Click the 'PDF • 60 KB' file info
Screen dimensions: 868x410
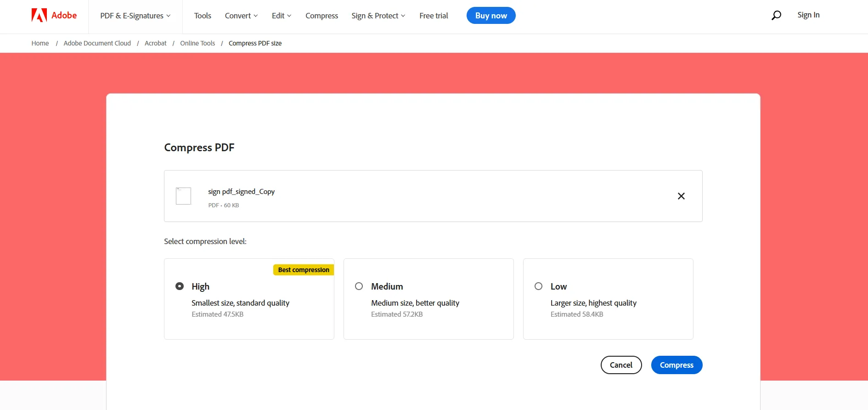tap(224, 205)
